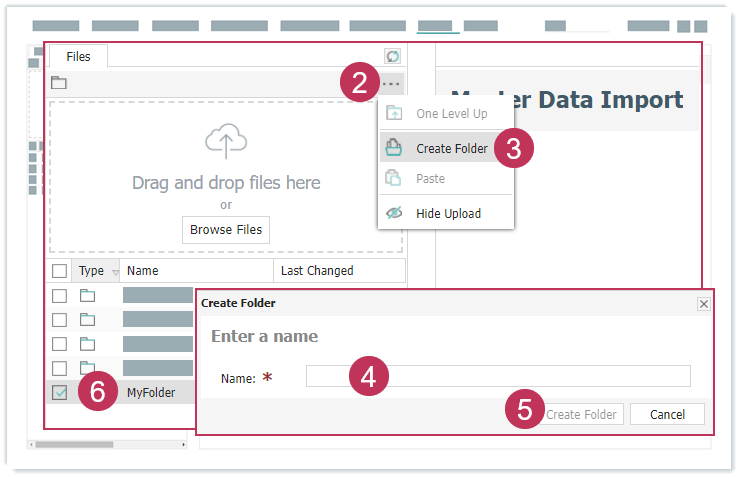741x479 pixels.
Task: Click the One Level Up icon
Action: [394, 114]
